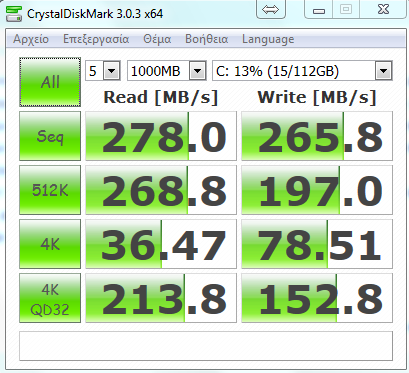Viewport: 409px width, 373px height.
Task: Open the Αρχείο menu
Action: click(31, 39)
